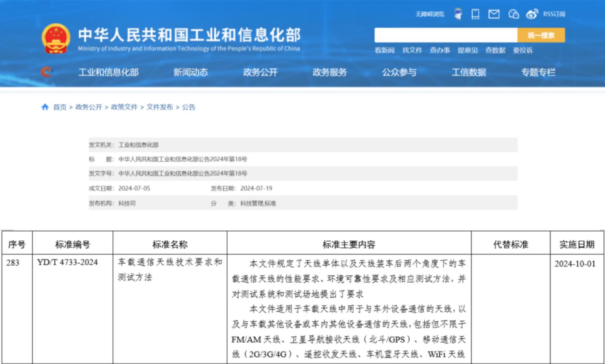The width and height of the screenshot is (605, 364).
Task: Click the serial number cell 283
Action: coord(13,263)
